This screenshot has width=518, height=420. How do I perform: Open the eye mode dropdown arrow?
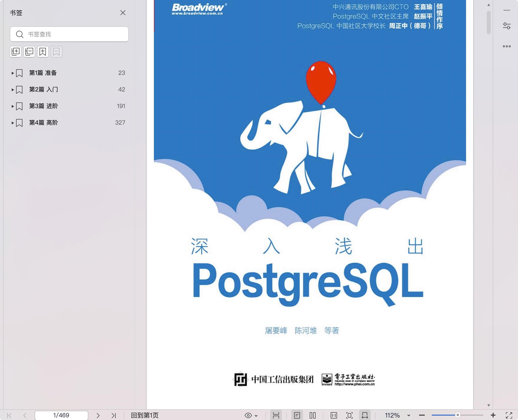(256, 415)
